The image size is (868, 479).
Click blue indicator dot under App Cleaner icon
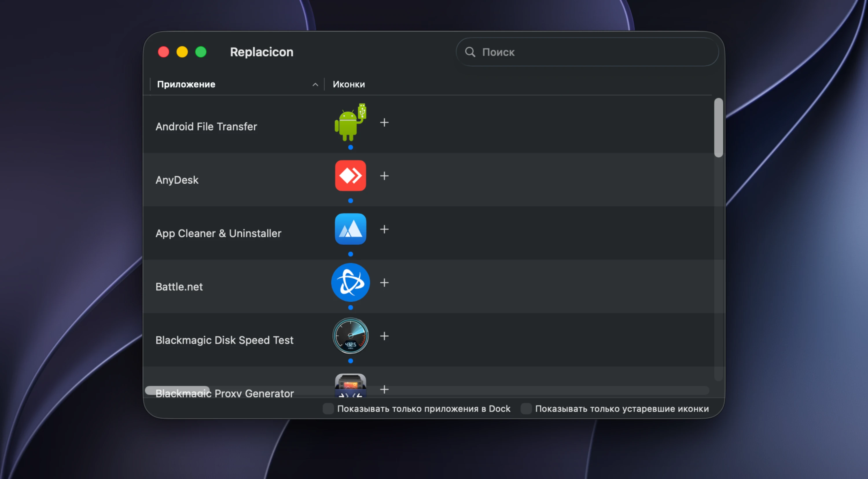pos(350,254)
